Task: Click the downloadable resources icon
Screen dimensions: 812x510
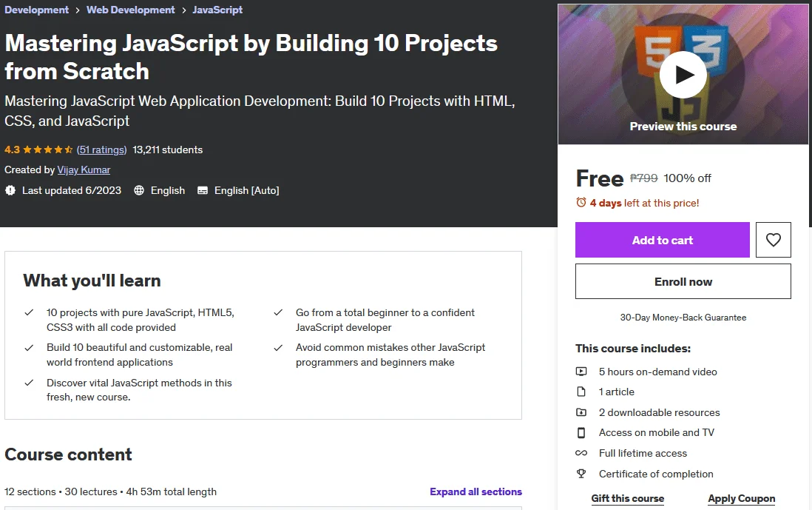Action: coord(581,412)
